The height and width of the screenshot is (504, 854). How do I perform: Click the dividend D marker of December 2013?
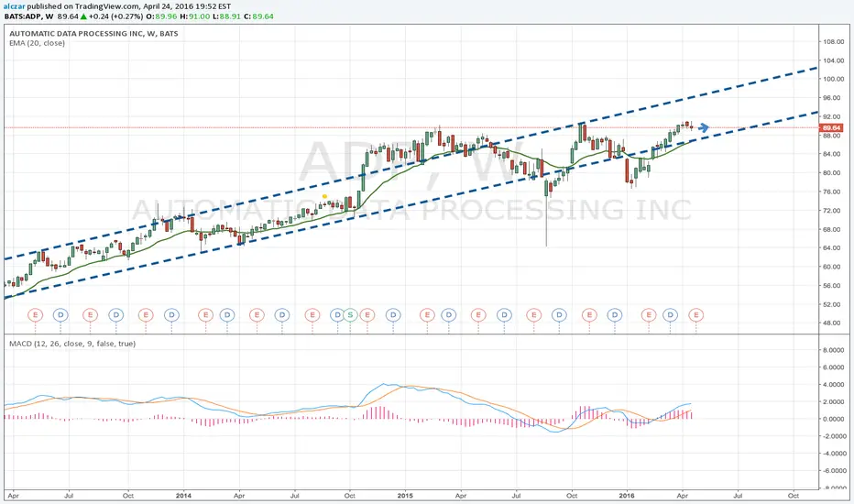tap(171, 315)
